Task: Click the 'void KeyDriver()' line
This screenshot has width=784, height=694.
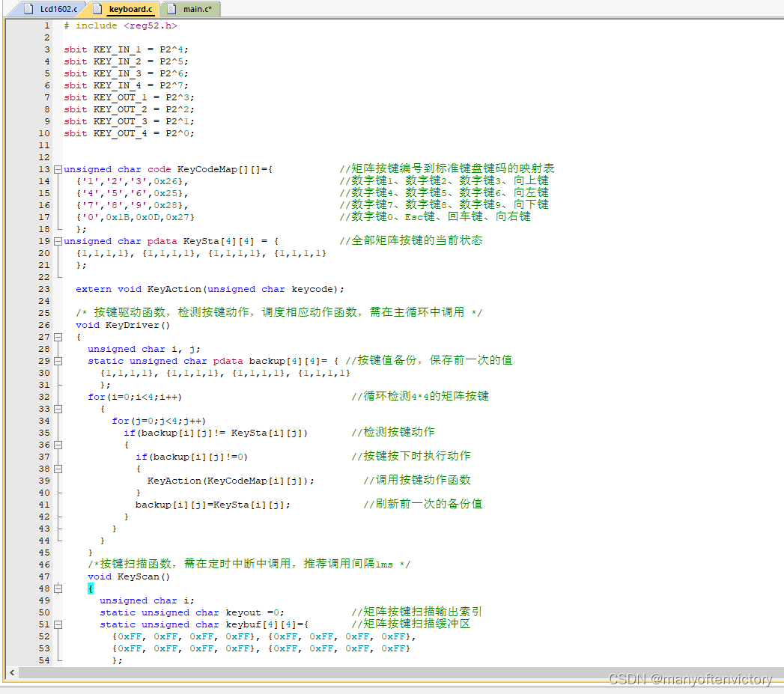Action: click(x=123, y=326)
